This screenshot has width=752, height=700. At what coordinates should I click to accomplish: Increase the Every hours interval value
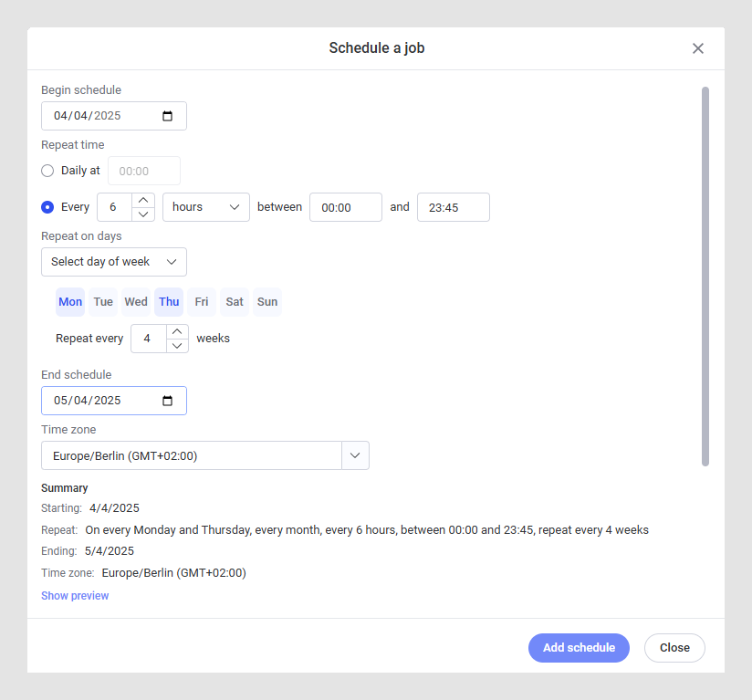coord(144,201)
